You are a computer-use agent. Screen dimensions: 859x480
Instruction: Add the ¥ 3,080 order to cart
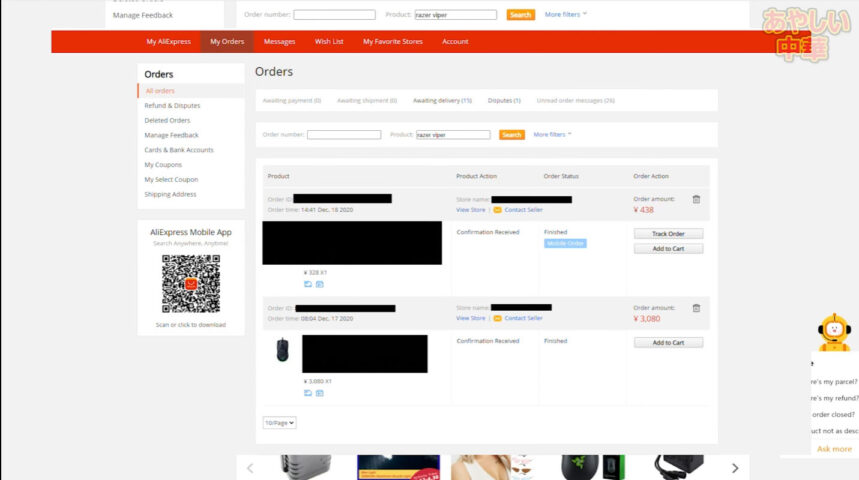[668, 342]
